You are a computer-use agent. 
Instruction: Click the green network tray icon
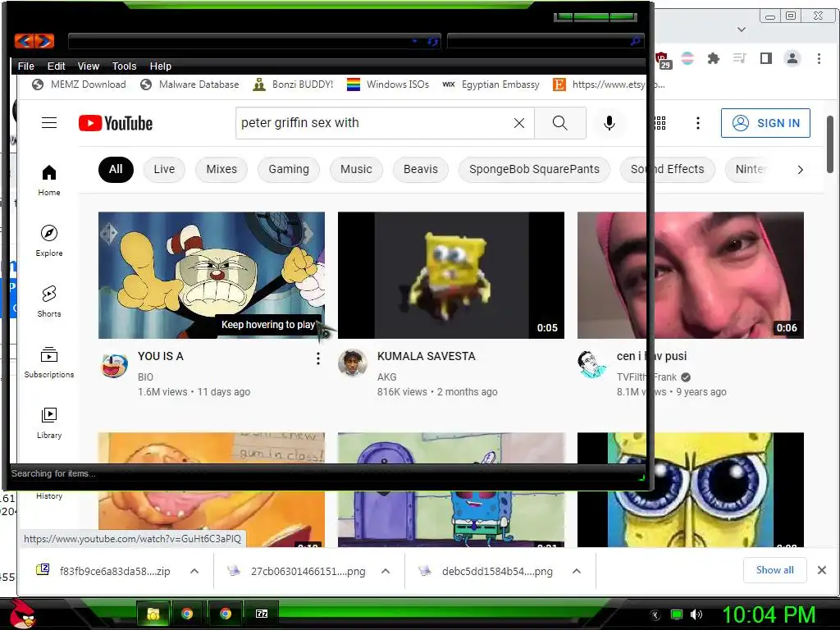pos(677,614)
